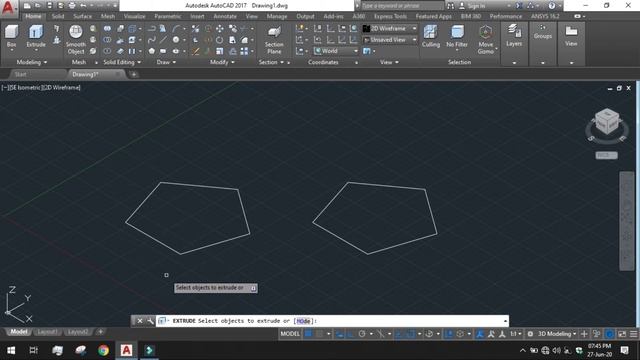Select the Box solid tool
This screenshot has height=360, width=640.
coord(11,36)
